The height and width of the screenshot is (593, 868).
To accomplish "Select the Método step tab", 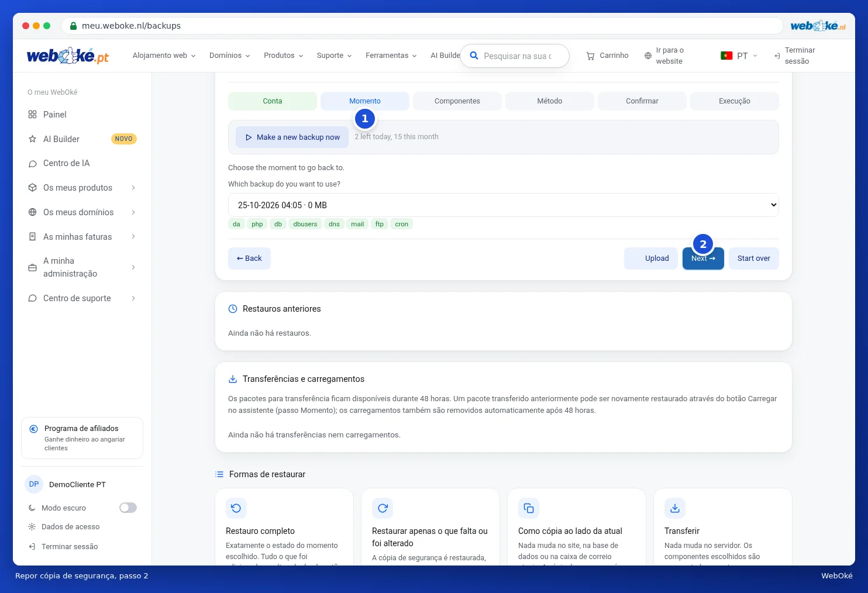I will click(550, 101).
